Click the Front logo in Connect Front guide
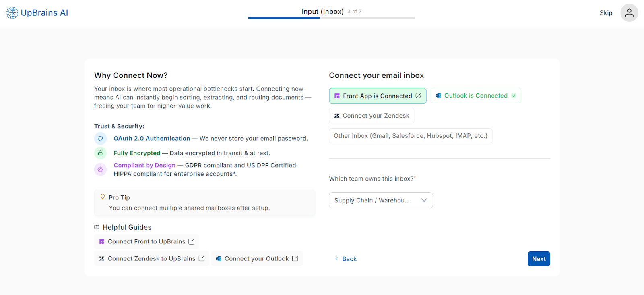 point(102,242)
